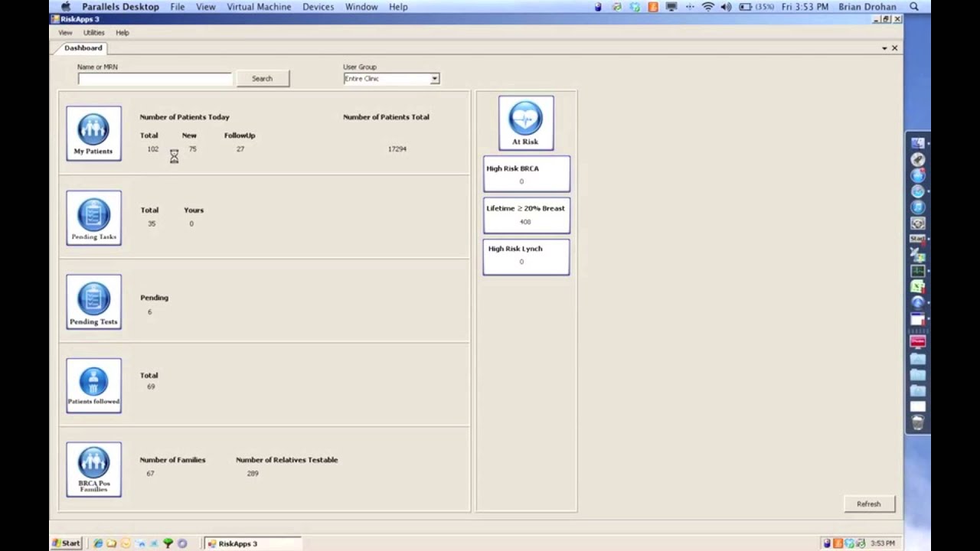Click the Brian Drohan user name
This screenshot has height=551, width=980.
pyautogui.click(x=867, y=7)
